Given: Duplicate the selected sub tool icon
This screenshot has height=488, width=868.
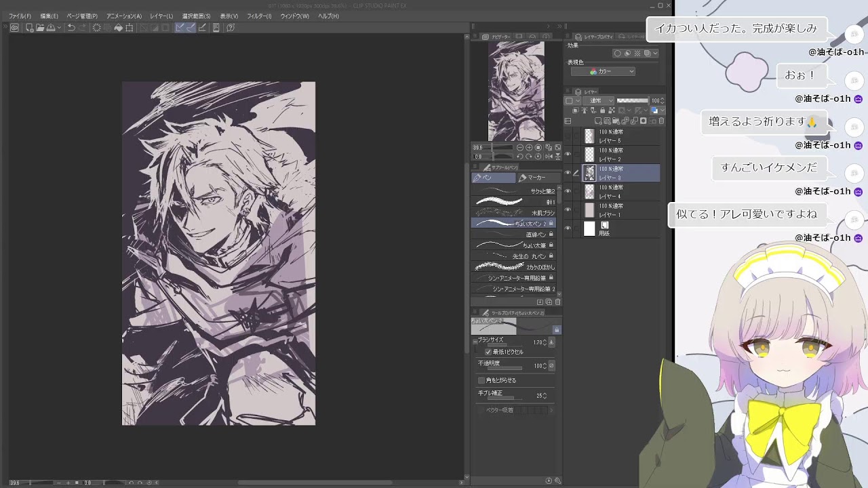Looking at the screenshot, I should coord(549,302).
